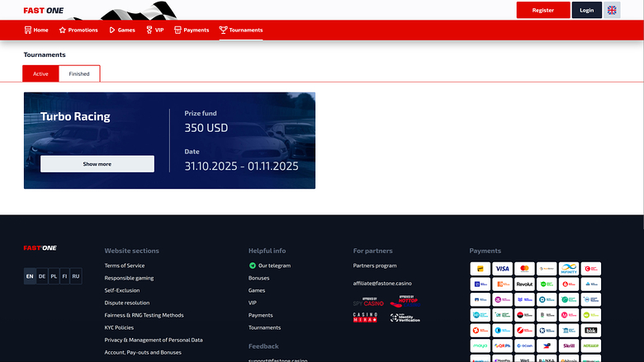Screen dimensions: 644x362
Task: Click the Spy Casino approval badge
Action: (368, 302)
